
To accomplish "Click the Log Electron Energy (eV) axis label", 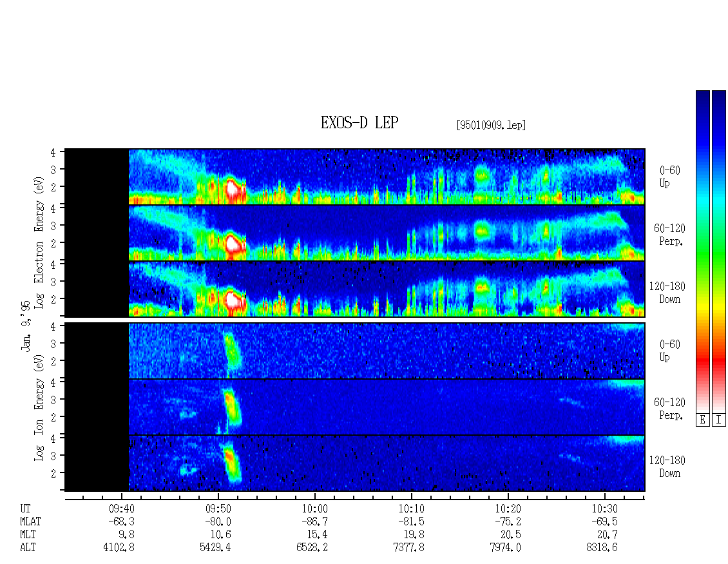I will [39, 242].
